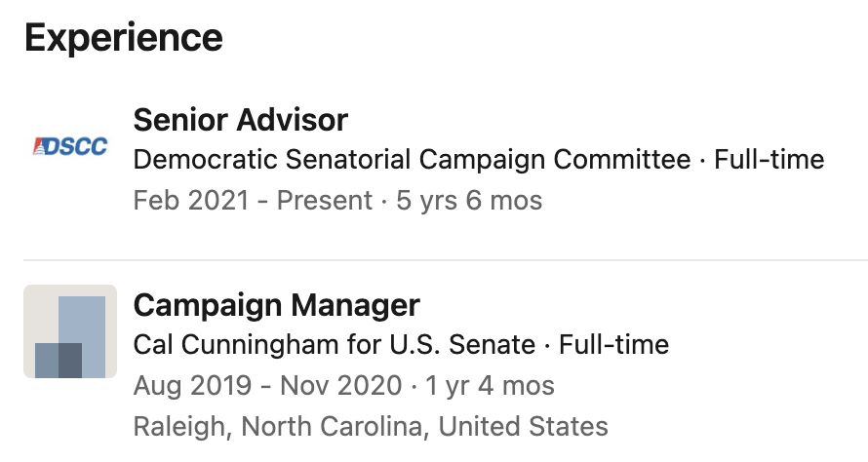Select the 5 yrs 6 mos duration

click(x=469, y=200)
